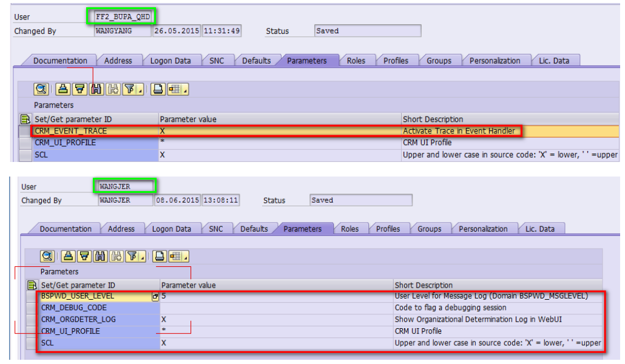This screenshot has width=625, height=364.
Task: Click Find Next icon in FF2_BUPA_QHD panel toolbar
Action: point(113,89)
